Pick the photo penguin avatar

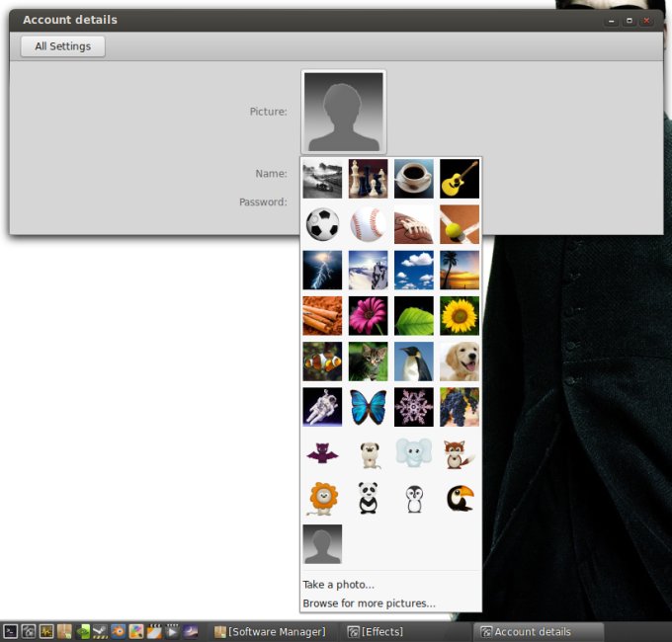(413, 361)
